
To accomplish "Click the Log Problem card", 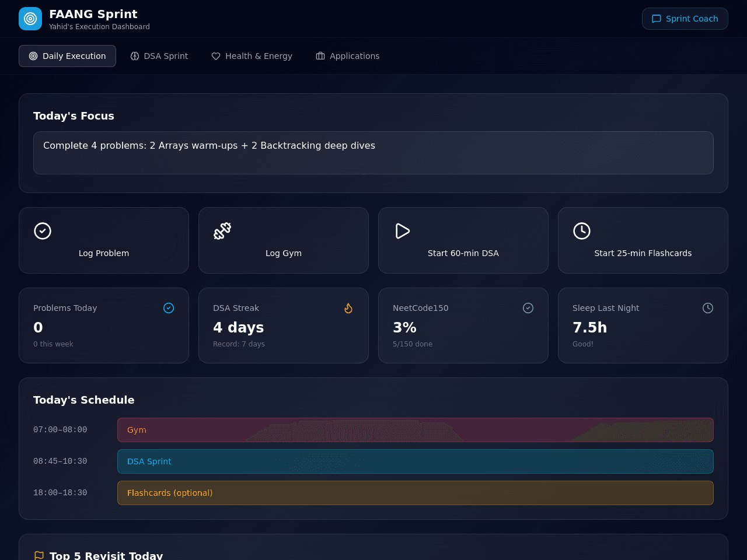I will (x=104, y=240).
